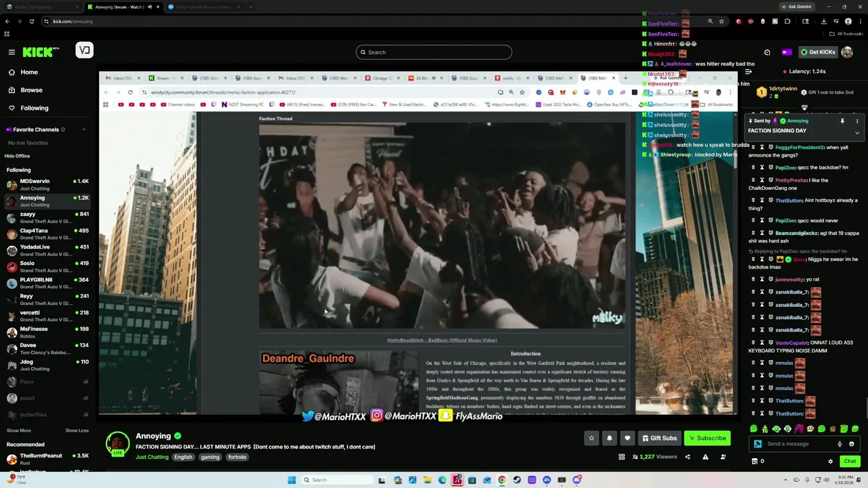Click the star favorite channel button
This screenshot has width=868, height=488.
coord(591,438)
